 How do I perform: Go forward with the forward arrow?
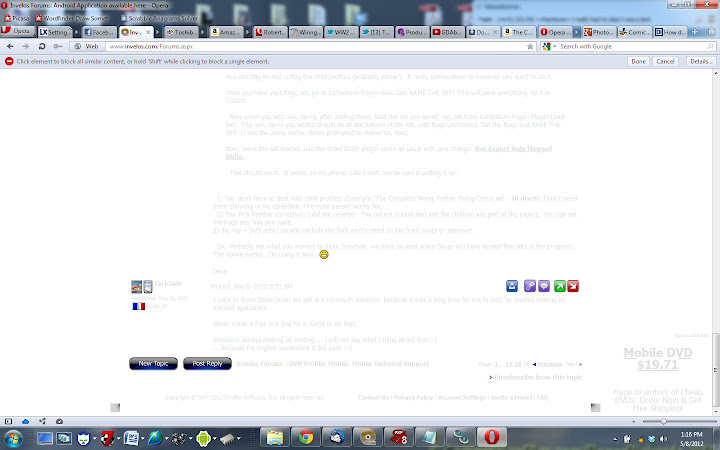pos(26,46)
